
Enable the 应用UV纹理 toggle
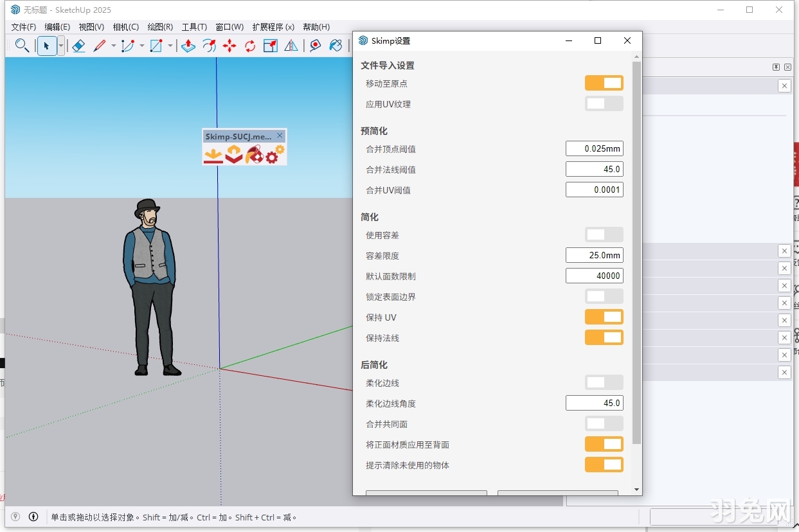(x=604, y=103)
